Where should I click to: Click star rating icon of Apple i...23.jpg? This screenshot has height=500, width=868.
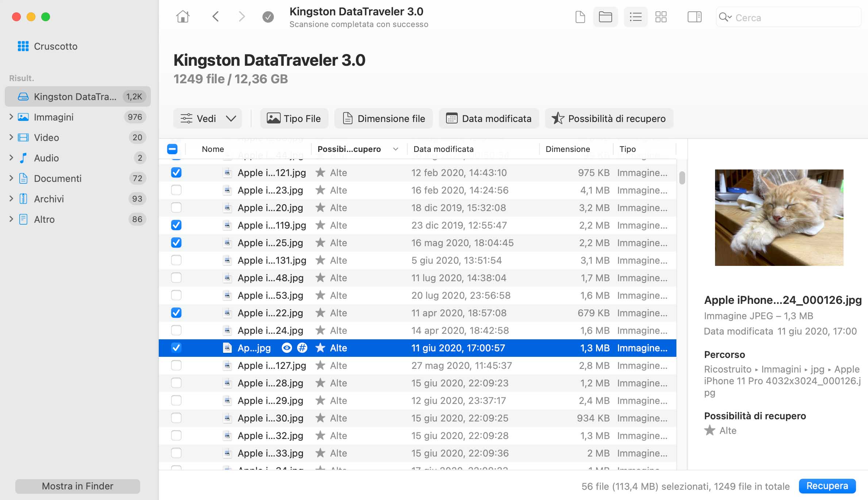320,190
